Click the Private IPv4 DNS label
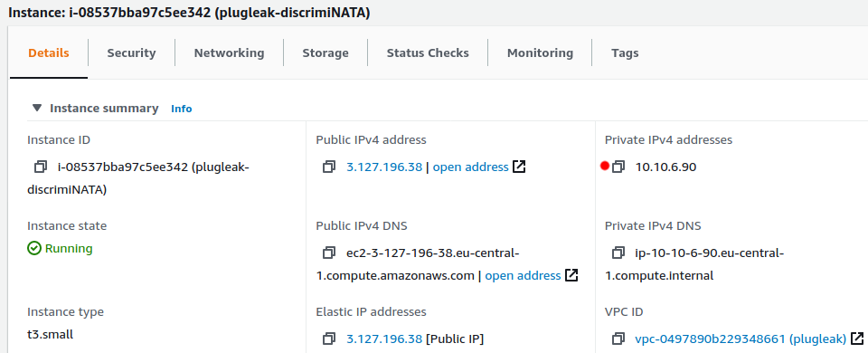 653,226
